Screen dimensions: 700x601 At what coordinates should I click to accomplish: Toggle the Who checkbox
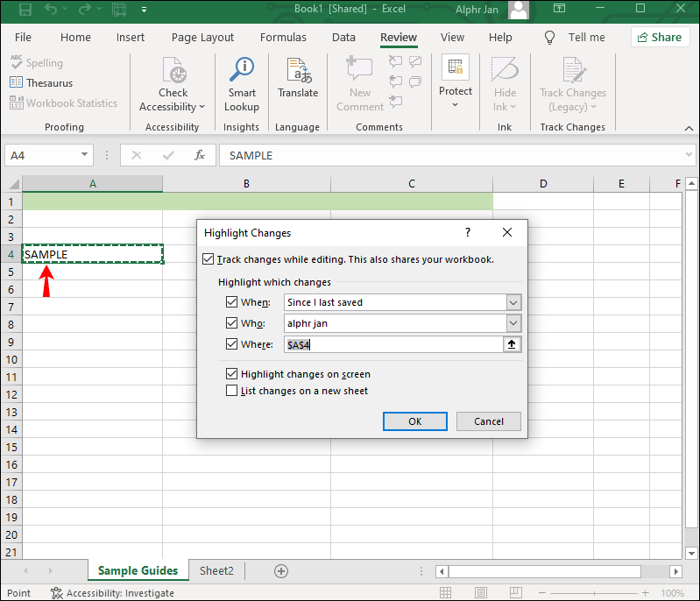[x=231, y=322]
